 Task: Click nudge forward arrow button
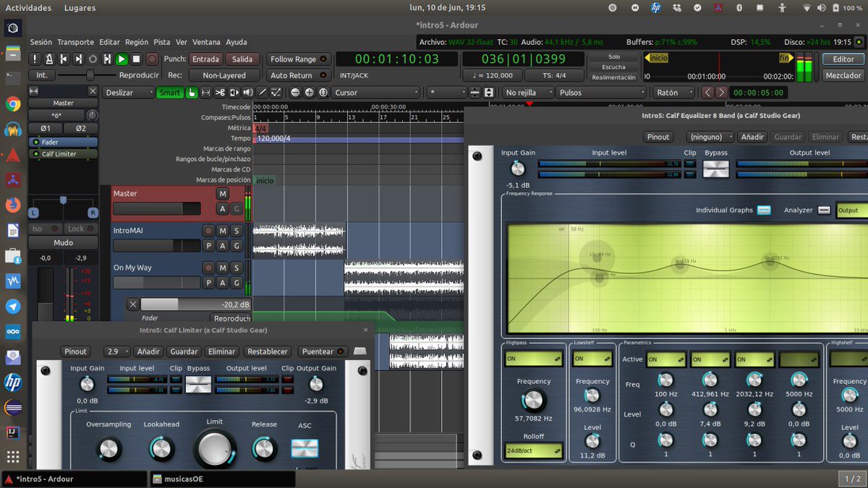coord(722,93)
